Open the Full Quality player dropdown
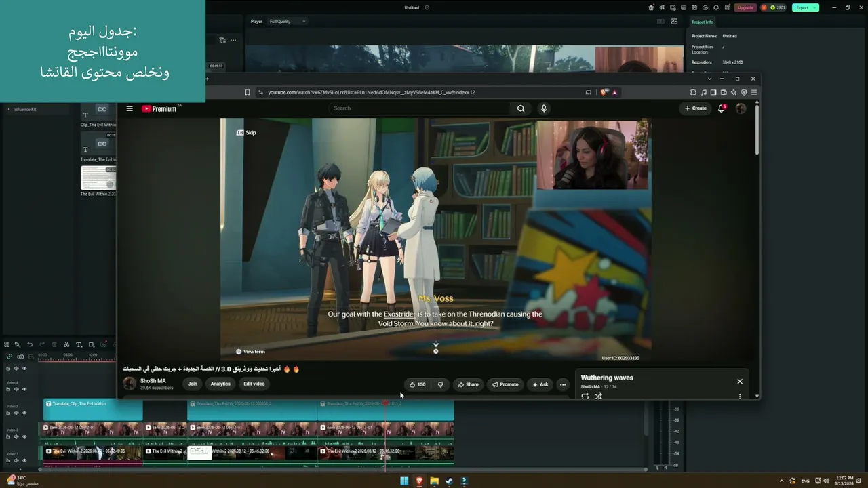The height and width of the screenshot is (488, 868). (x=288, y=21)
